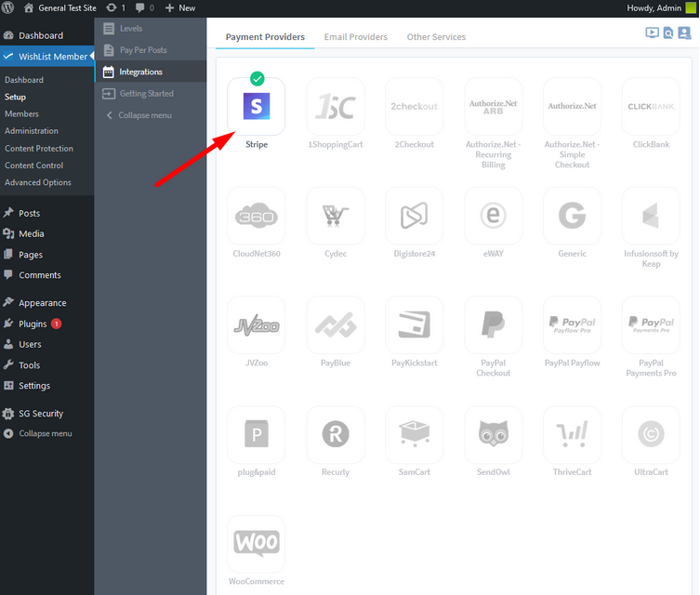
Task: Go to Content Protection
Action: click(39, 148)
